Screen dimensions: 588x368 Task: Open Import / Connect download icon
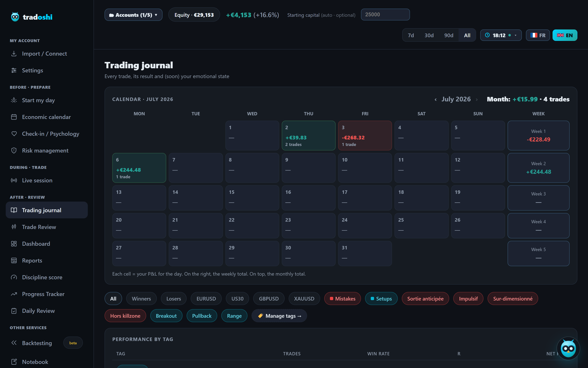point(14,54)
